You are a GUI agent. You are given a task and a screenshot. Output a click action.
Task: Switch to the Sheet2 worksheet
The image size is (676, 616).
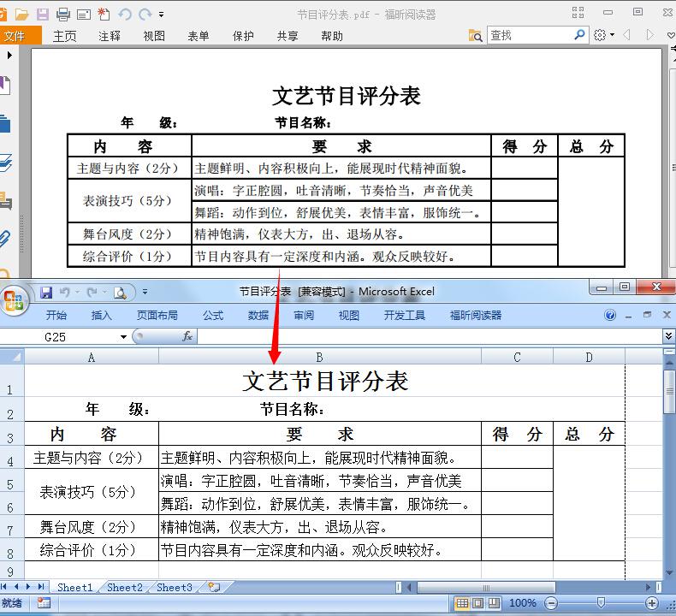[x=125, y=588]
